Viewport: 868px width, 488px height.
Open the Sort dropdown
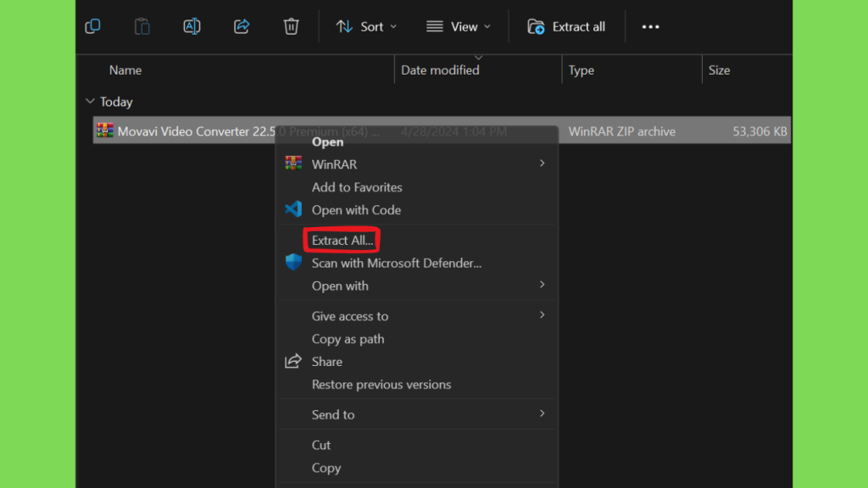tap(366, 26)
